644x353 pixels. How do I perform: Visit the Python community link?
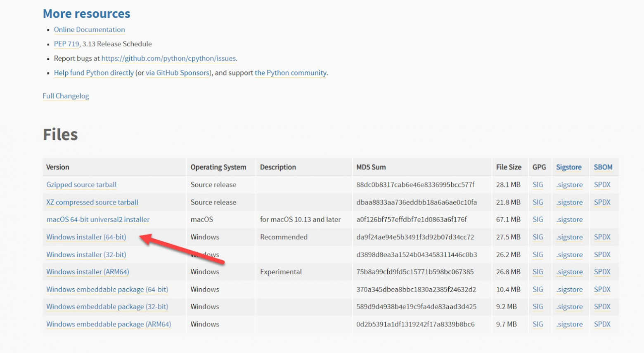291,73
